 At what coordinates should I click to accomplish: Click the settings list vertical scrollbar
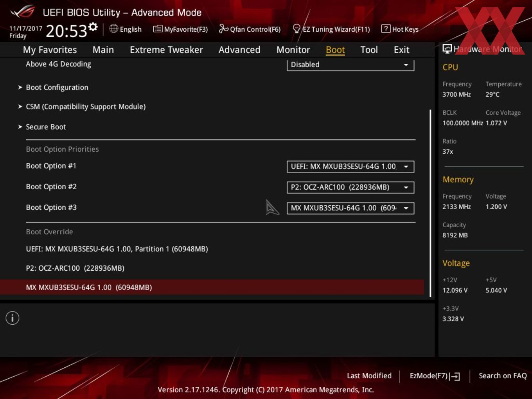pos(430,203)
